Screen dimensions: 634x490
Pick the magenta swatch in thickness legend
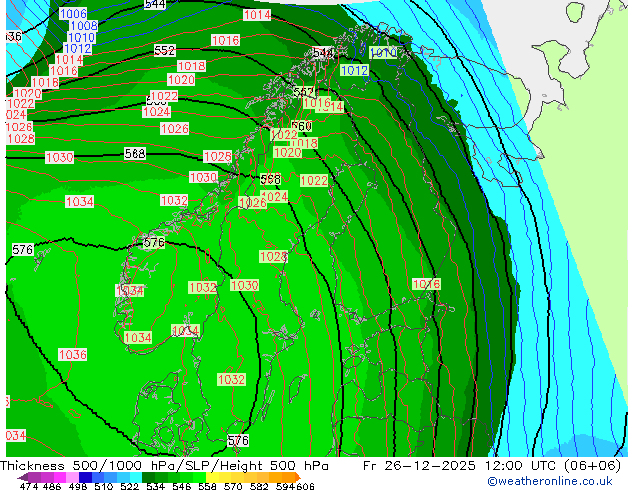click(60, 477)
